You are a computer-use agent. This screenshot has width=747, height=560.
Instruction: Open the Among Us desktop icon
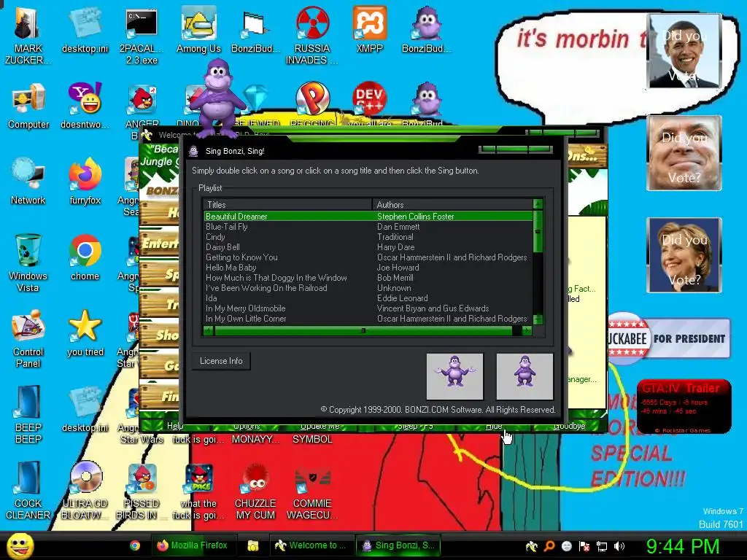[x=198, y=31]
